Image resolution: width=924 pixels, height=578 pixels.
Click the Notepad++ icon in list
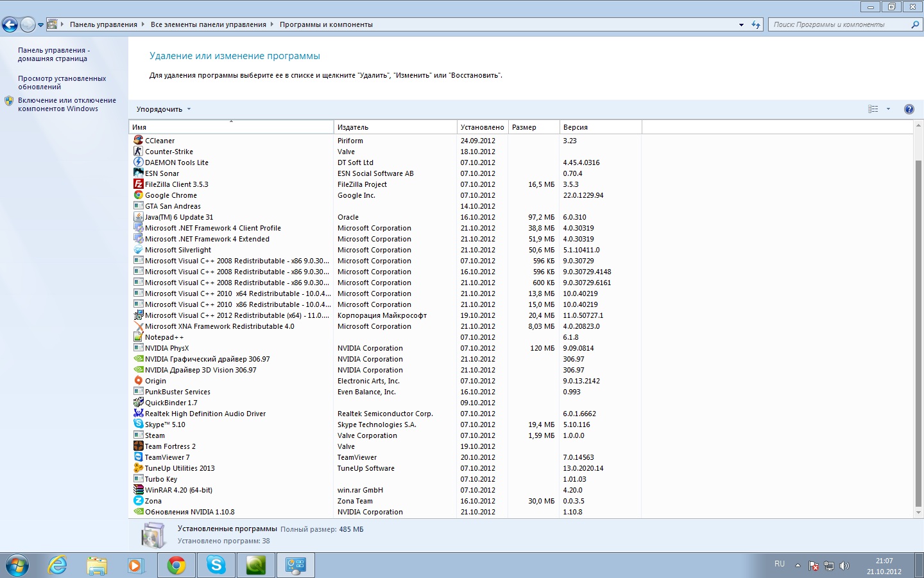coord(138,337)
